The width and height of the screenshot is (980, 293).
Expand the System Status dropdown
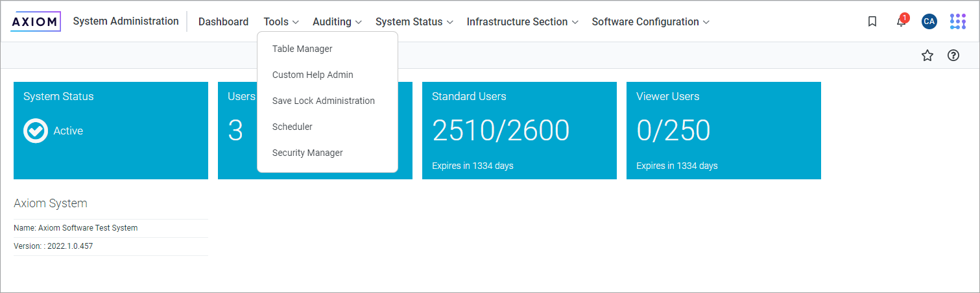414,21
